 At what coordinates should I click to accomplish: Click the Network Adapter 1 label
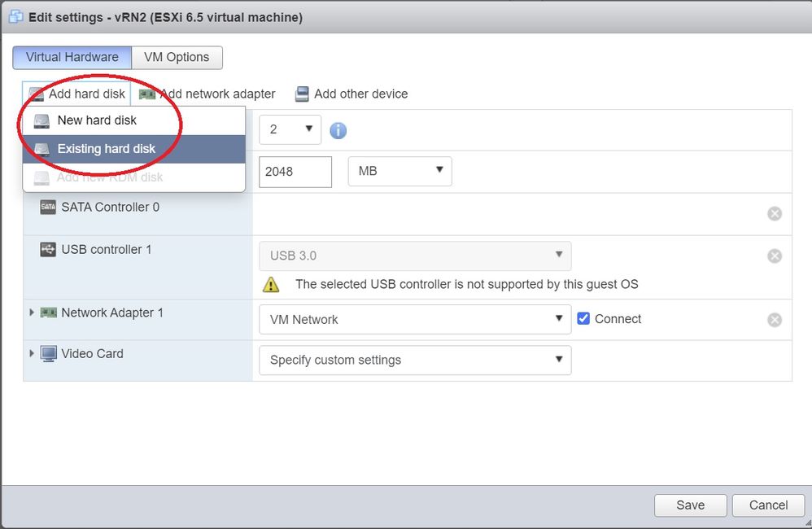pos(111,313)
